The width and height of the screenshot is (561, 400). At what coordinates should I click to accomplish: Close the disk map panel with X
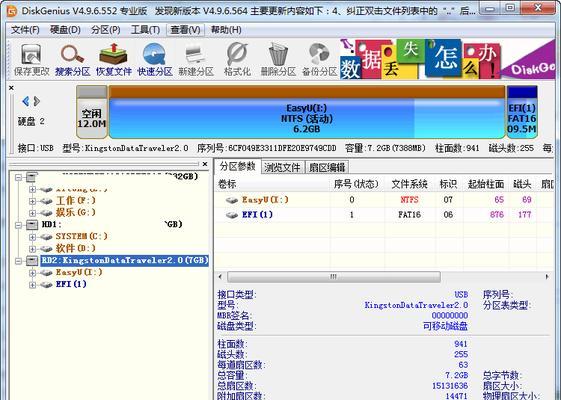11,88
